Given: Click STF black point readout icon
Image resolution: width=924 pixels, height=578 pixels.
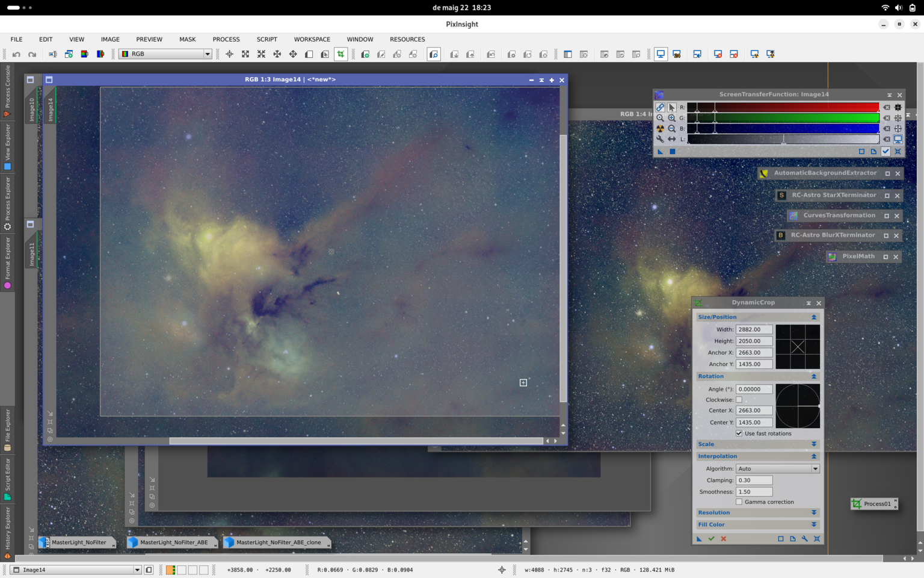Looking at the screenshot, I should (898, 107).
